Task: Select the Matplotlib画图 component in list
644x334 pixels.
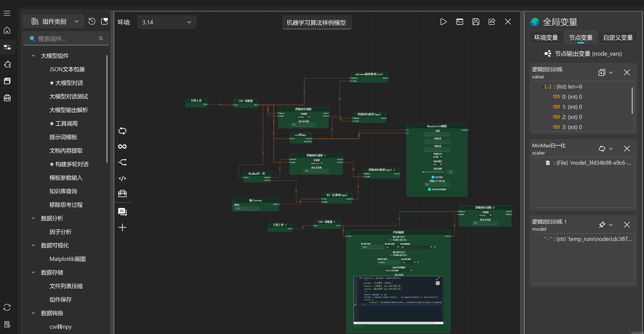Action: coord(68,259)
